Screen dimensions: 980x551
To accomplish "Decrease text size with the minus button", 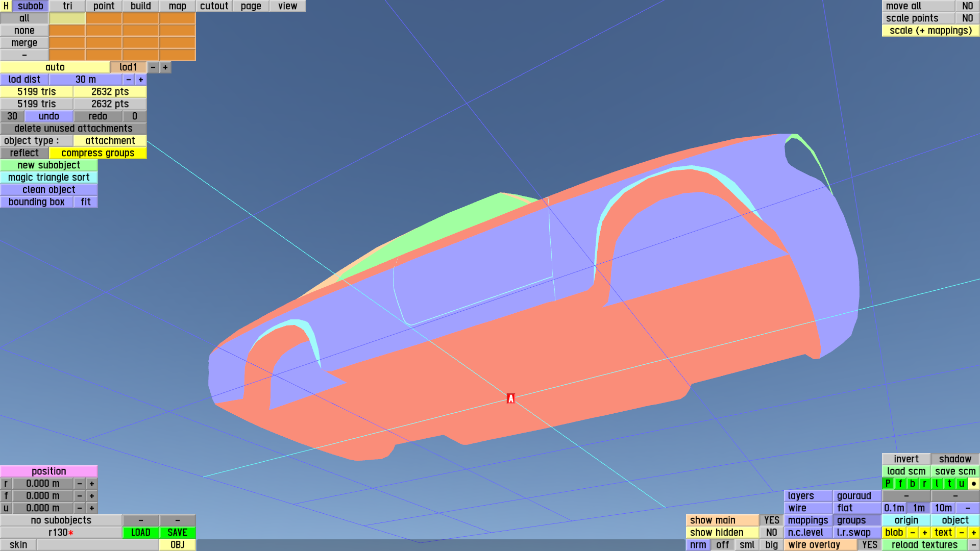I will 961,533.
